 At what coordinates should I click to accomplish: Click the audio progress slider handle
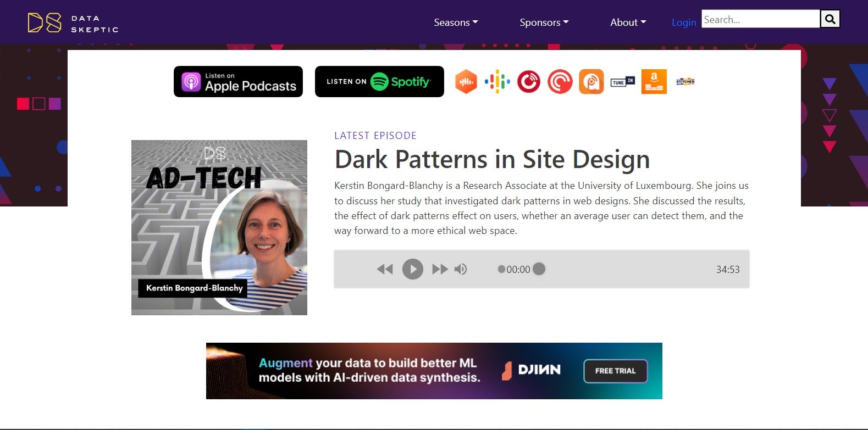539,269
